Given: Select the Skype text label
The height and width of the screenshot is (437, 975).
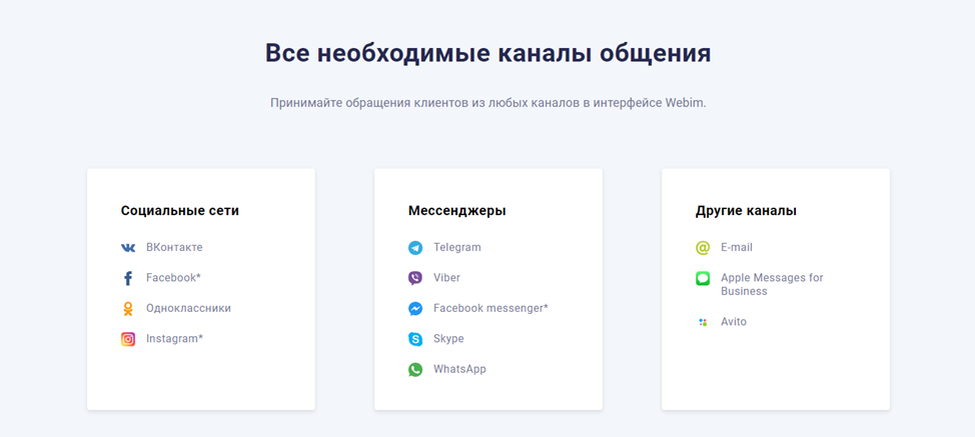Looking at the screenshot, I should (x=448, y=339).
